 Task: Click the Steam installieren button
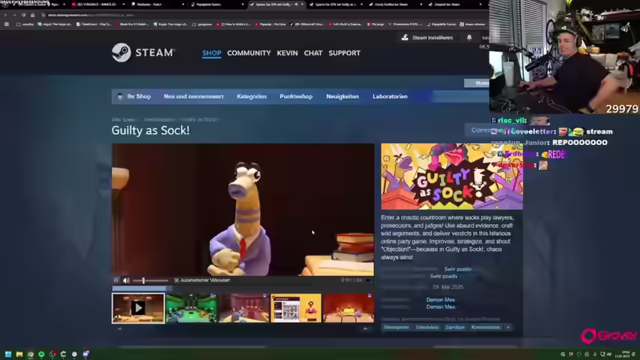pyautogui.click(x=427, y=38)
